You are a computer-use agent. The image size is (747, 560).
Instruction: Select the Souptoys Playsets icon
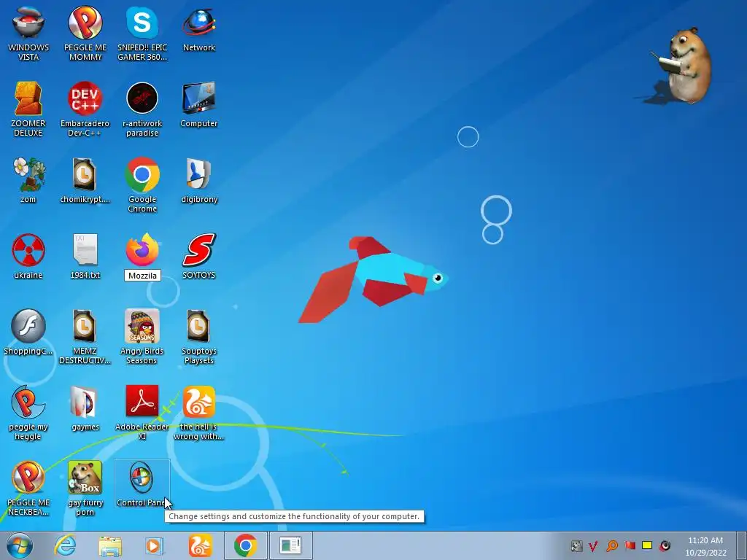[x=198, y=337]
